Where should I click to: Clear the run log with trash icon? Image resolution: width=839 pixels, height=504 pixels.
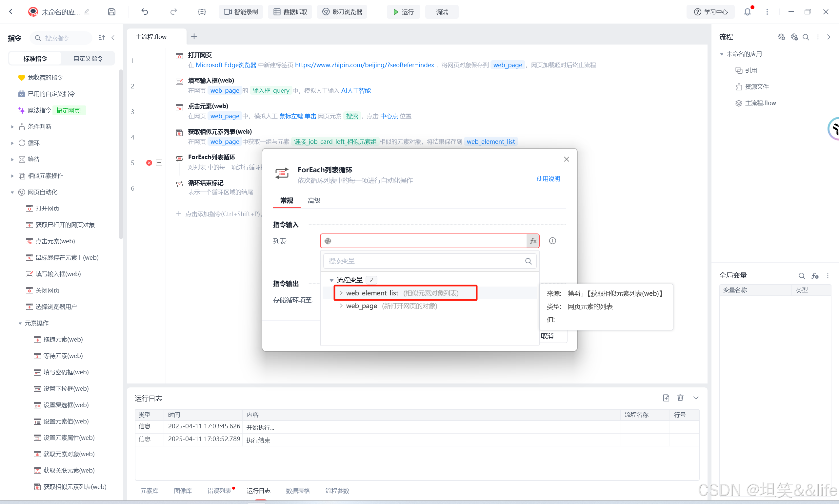pyautogui.click(x=680, y=398)
